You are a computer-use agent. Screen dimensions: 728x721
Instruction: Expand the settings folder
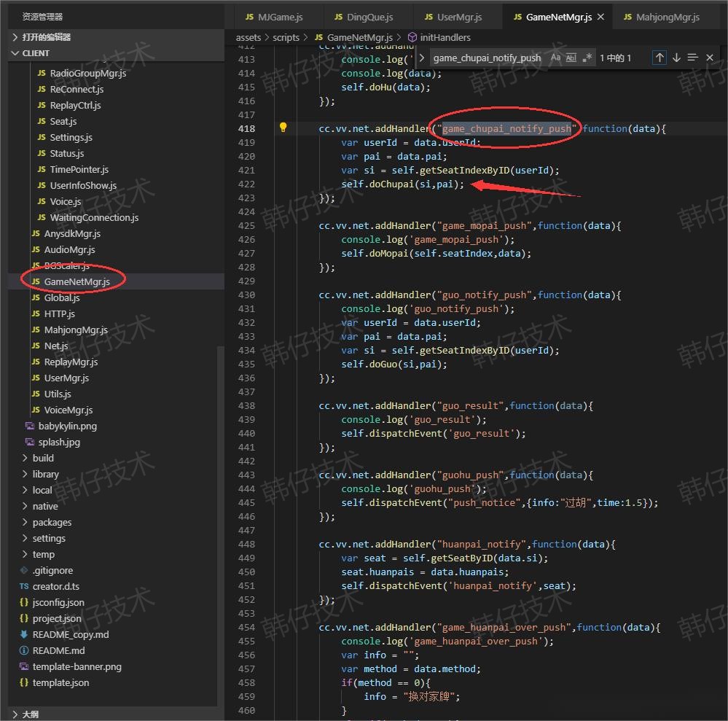[x=49, y=539]
